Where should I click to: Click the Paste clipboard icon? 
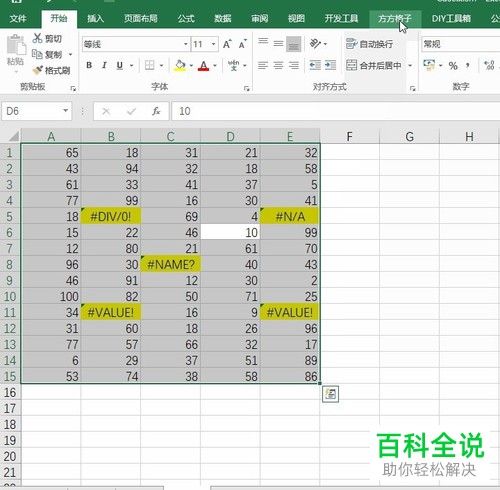point(16,44)
